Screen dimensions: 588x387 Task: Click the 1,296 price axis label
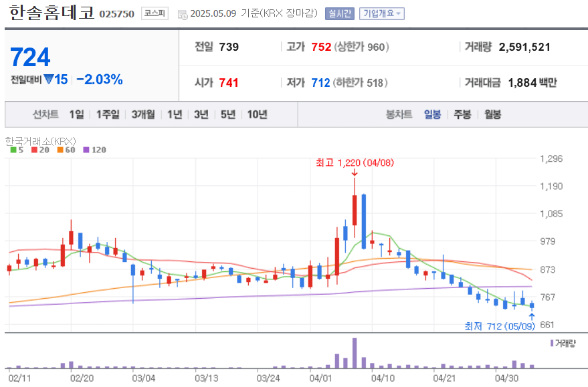[x=551, y=158]
